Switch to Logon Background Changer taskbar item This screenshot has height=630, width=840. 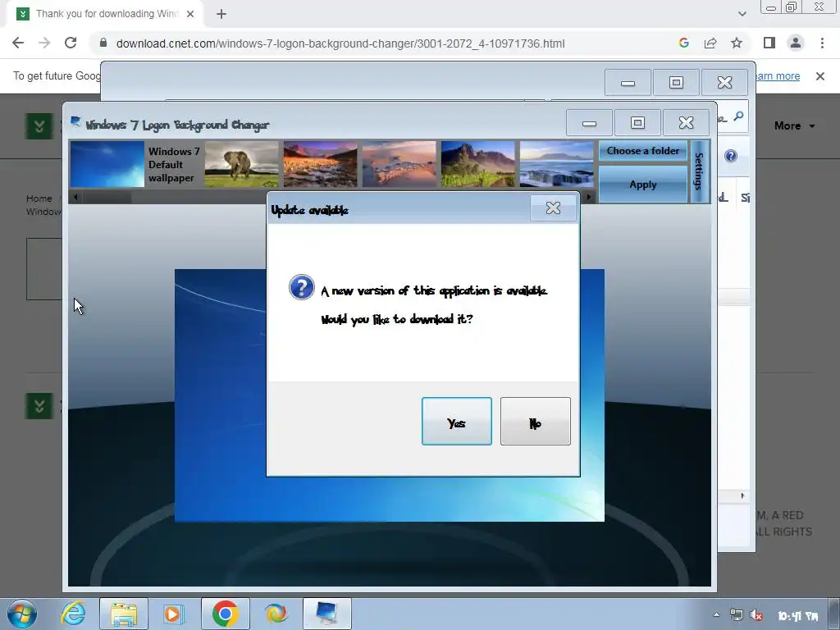coord(326,614)
